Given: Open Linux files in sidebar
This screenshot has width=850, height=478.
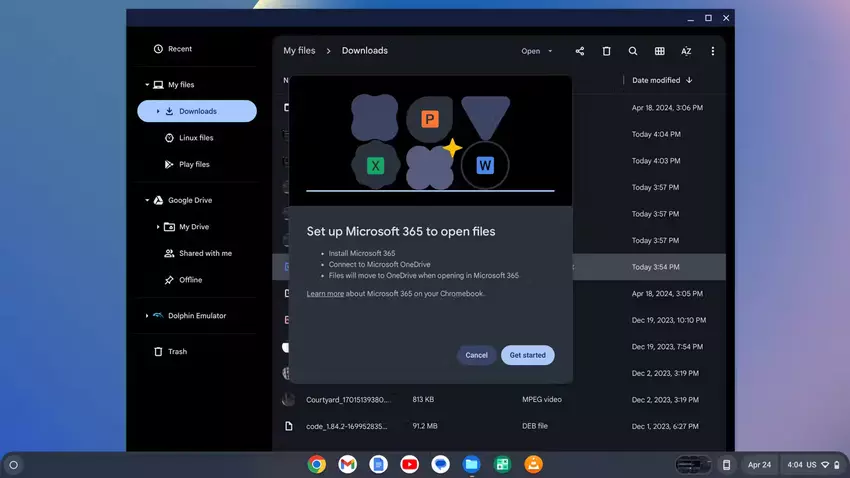Looking at the screenshot, I should [196, 138].
